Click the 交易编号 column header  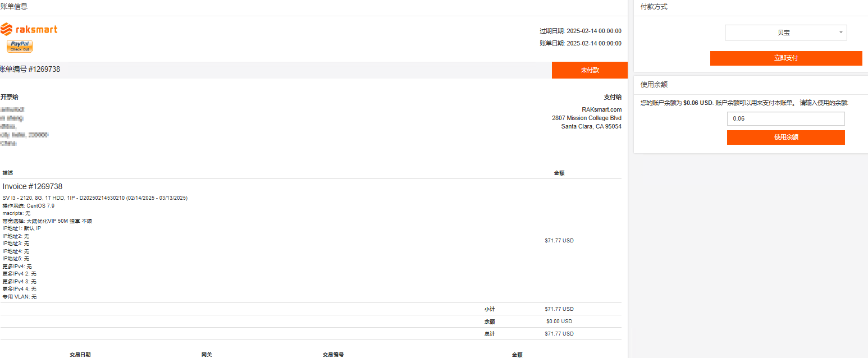point(333,355)
